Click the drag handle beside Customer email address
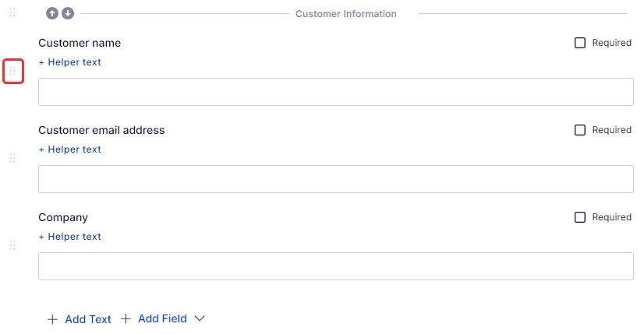 pyautogui.click(x=12, y=158)
